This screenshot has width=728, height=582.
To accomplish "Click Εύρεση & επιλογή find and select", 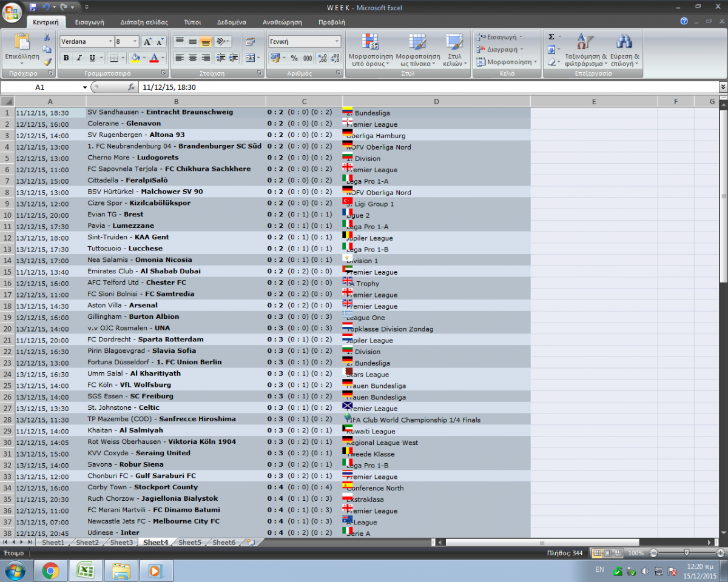I will (x=625, y=50).
